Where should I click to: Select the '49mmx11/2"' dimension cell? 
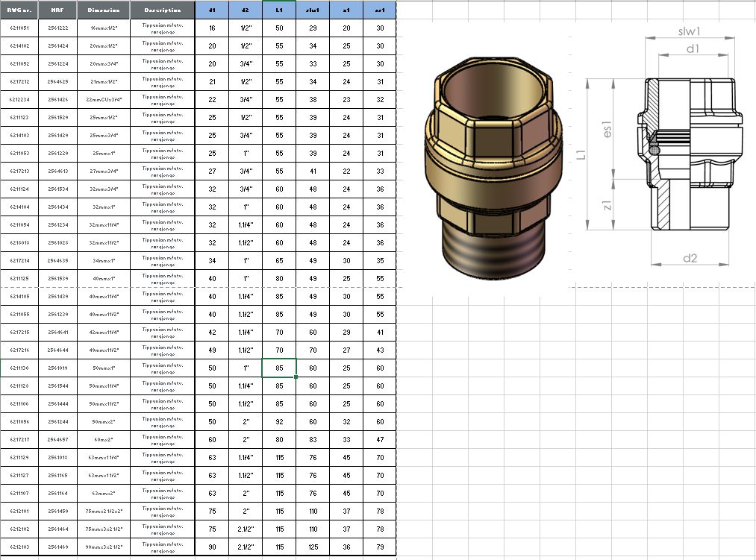pos(103,350)
